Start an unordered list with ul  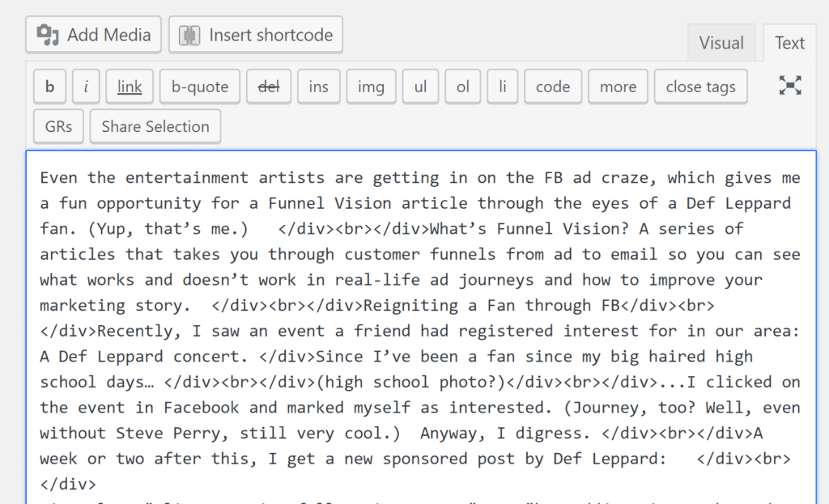pyautogui.click(x=420, y=87)
